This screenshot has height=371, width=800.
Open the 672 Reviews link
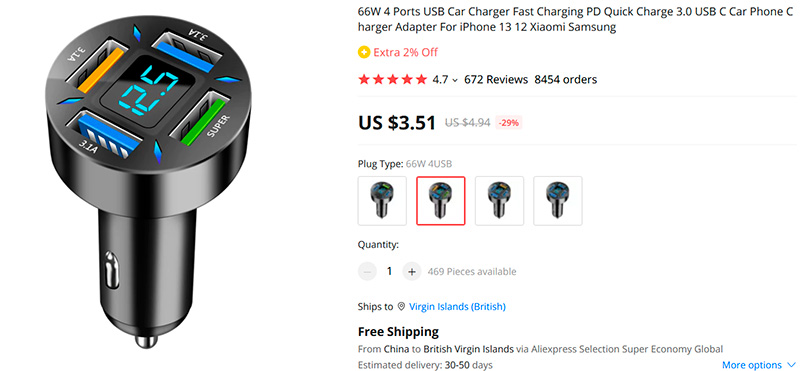pyautogui.click(x=496, y=80)
